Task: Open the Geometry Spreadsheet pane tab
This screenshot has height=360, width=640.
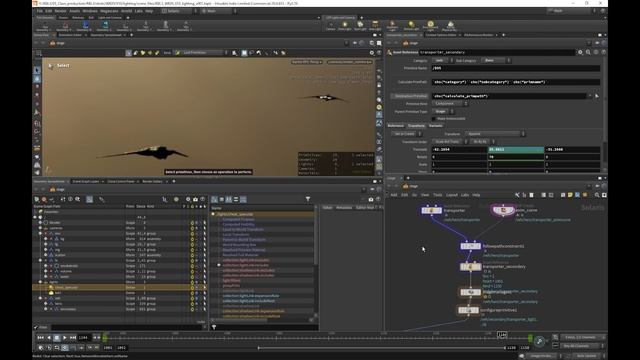Action: tap(106, 35)
